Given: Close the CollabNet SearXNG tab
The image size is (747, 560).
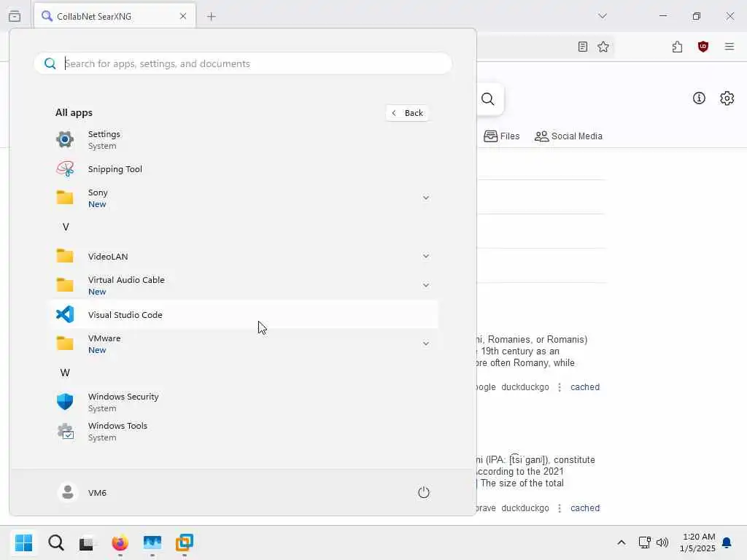Looking at the screenshot, I should point(183,16).
